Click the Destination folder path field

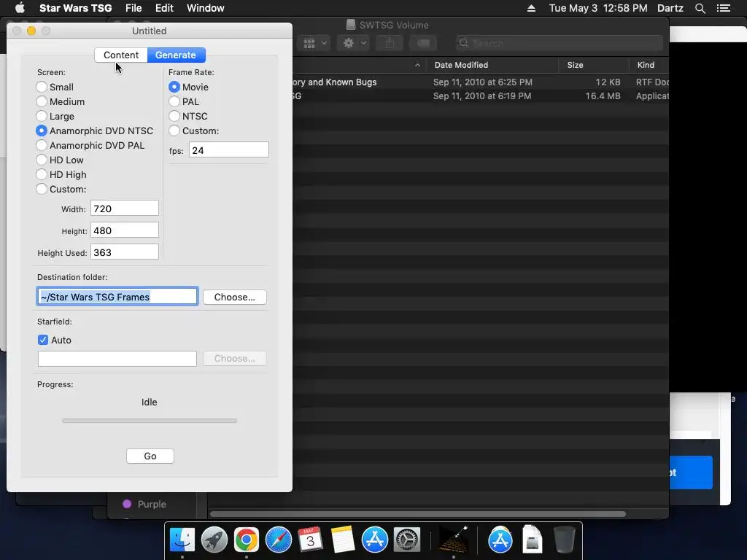[x=117, y=297]
